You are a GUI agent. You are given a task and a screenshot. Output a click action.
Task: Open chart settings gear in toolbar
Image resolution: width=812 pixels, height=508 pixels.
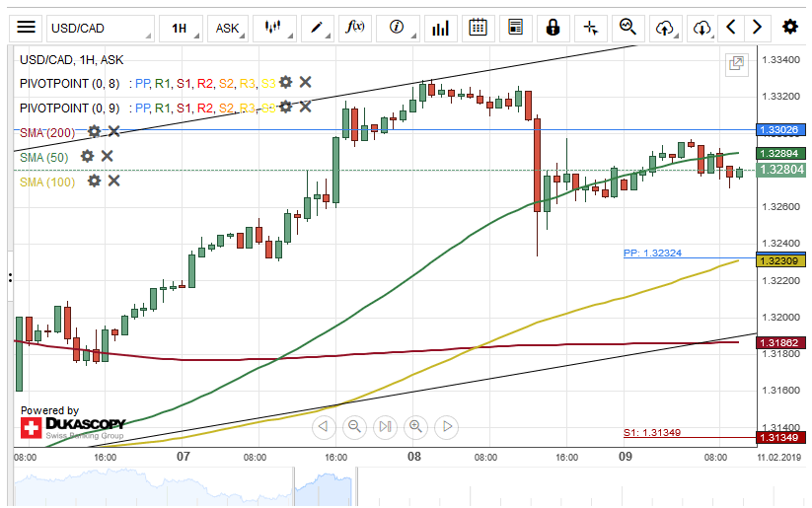789,28
